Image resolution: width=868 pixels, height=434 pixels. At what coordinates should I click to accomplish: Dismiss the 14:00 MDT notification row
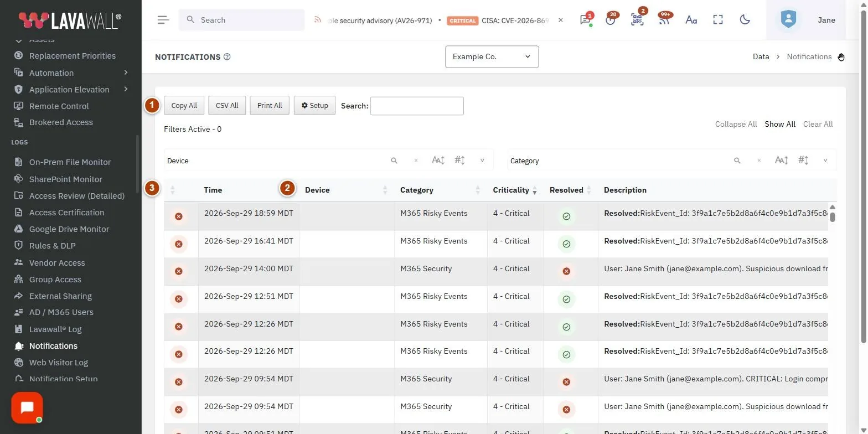click(179, 271)
